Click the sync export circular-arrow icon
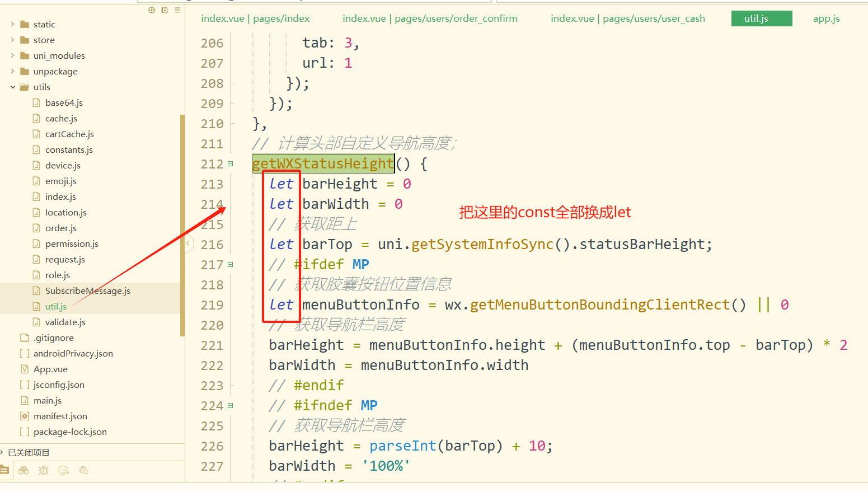This screenshot has height=492, width=868. (64, 470)
